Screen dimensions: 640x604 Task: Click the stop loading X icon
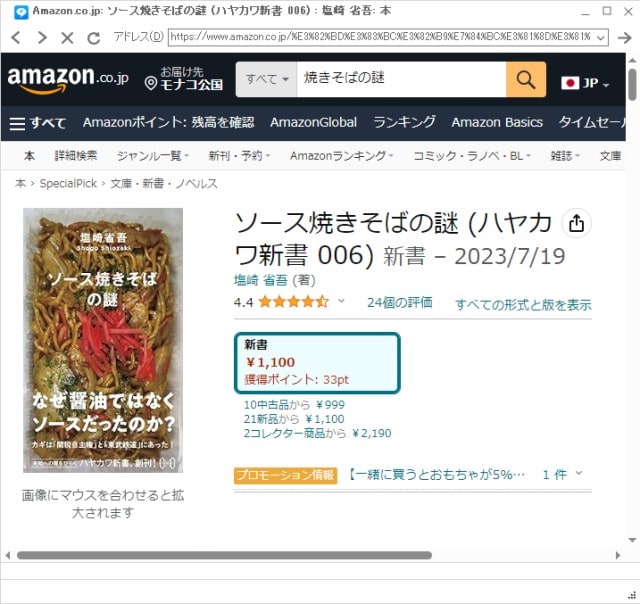coord(67,38)
